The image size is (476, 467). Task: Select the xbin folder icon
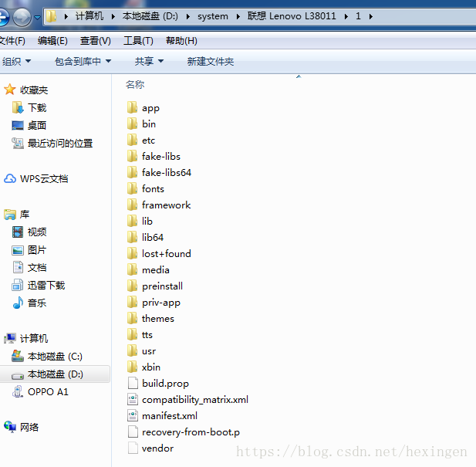[x=132, y=367]
